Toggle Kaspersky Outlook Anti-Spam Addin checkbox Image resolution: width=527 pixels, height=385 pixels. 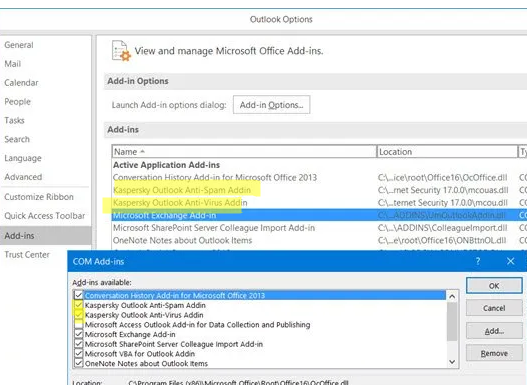coord(78,305)
